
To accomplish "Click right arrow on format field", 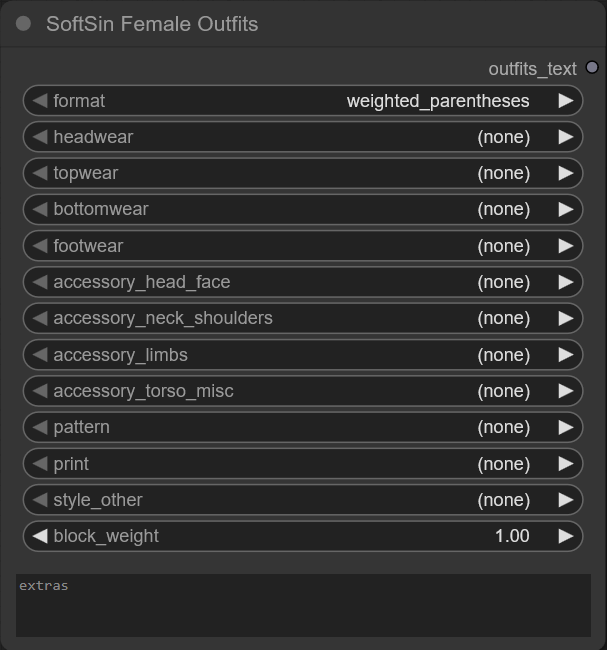I will click(566, 101).
